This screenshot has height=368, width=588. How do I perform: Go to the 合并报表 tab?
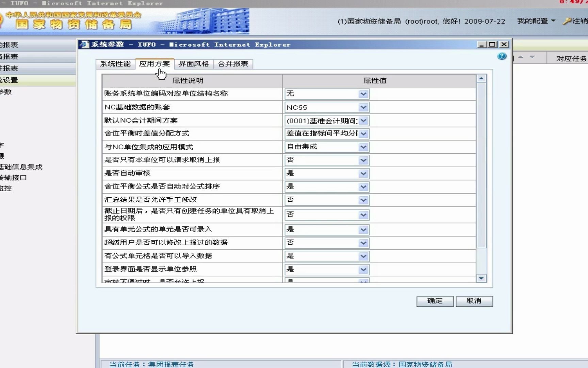coord(233,64)
